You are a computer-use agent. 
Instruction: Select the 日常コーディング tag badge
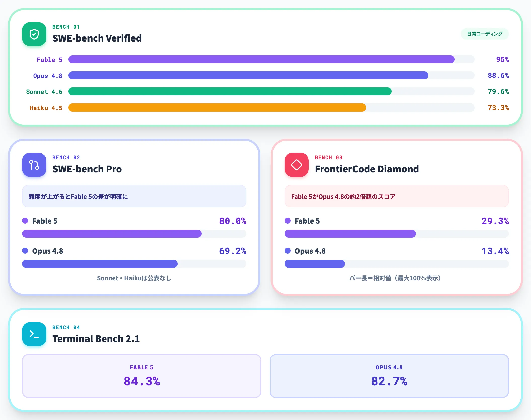(x=484, y=34)
